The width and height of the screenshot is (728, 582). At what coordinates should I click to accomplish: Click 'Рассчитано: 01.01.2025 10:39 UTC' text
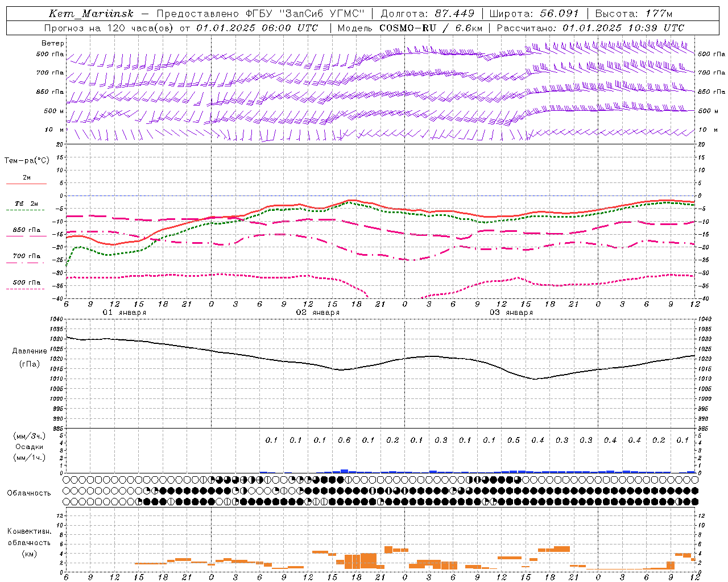[590, 28]
